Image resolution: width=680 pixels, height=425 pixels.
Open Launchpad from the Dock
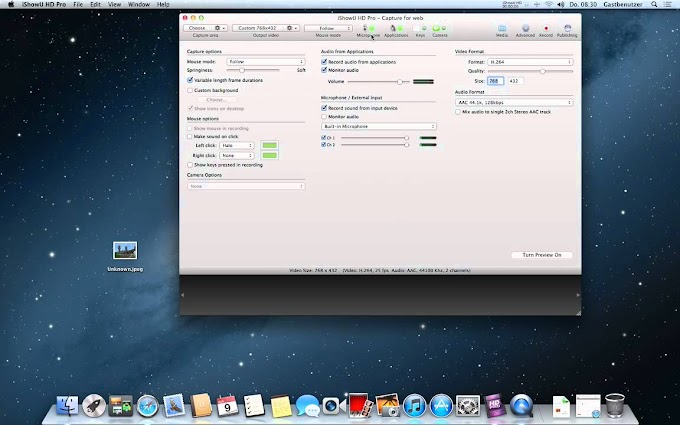(x=94, y=406)
